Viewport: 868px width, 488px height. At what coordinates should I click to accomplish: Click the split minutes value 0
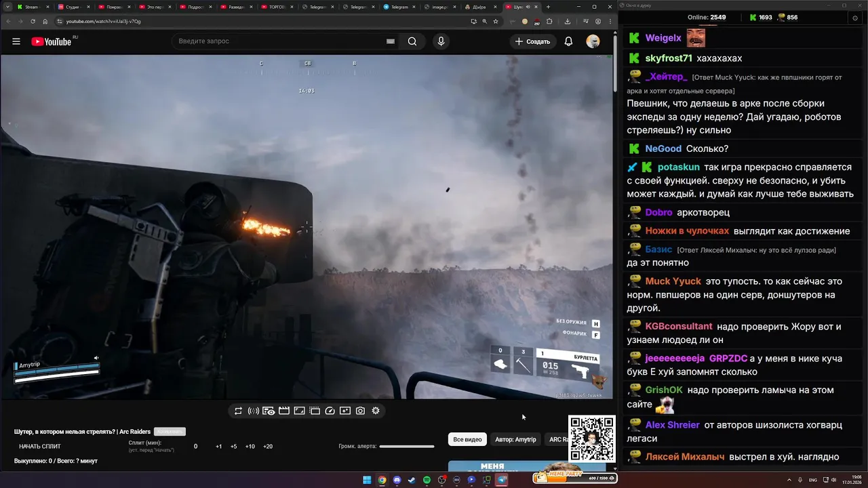point(196,447)
